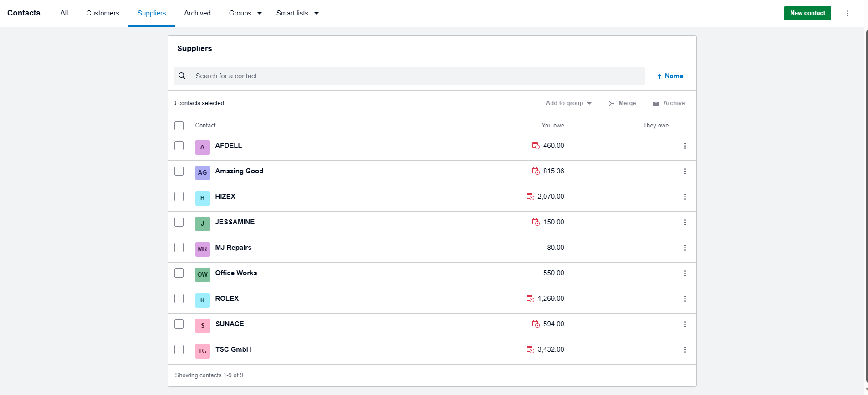This screenshot has height=395, width=868.
Task: Expand the Add to group dropdown
Action: [568, 103]
